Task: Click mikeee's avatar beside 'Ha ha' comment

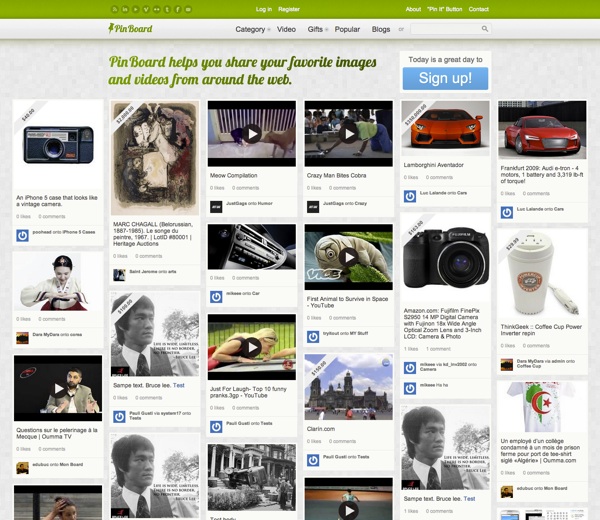Action: point(410,388)
